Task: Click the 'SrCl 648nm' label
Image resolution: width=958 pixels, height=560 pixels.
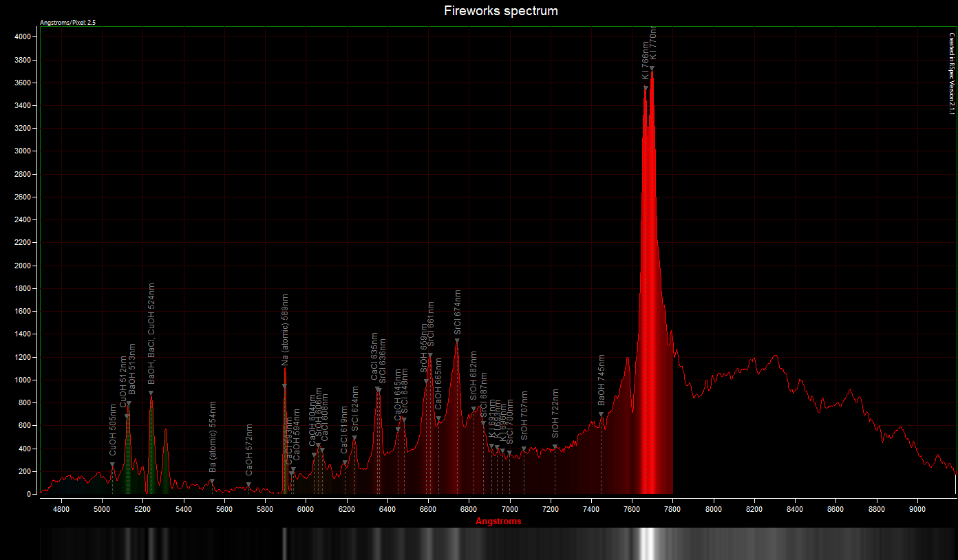Action: (405, 391)
